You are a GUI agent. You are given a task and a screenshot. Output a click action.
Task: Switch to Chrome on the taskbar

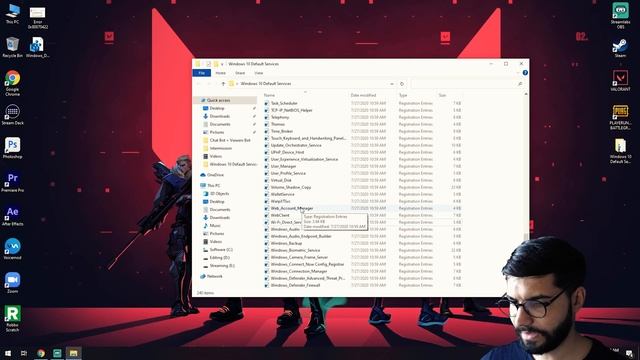[x=41, y=353]
